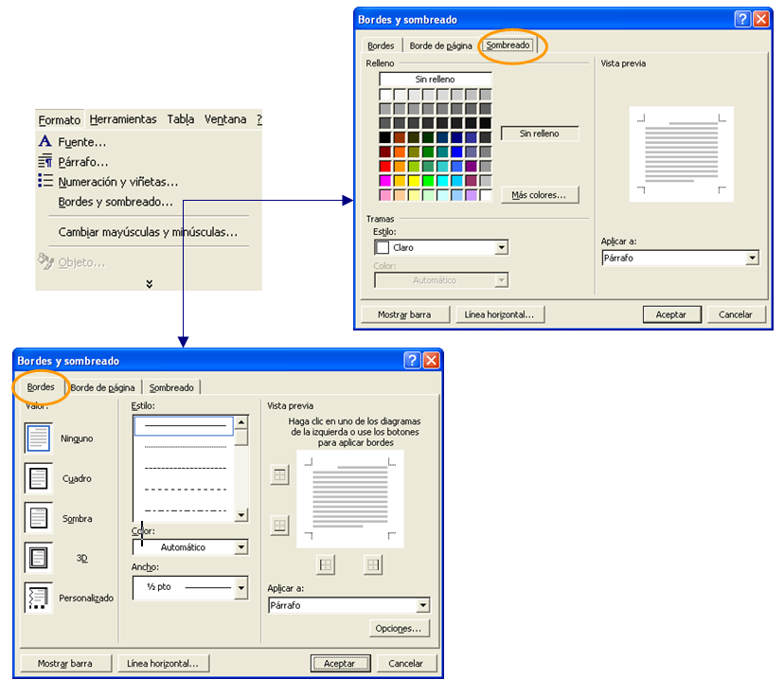Select the 3D border preset icon
Viewport: 784px width, 697px height.
(x=38, y=558)
